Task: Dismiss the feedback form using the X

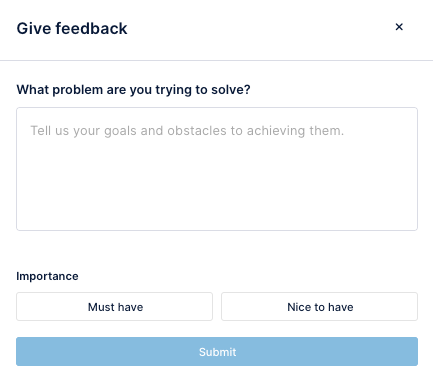Action: pos(399,27)
